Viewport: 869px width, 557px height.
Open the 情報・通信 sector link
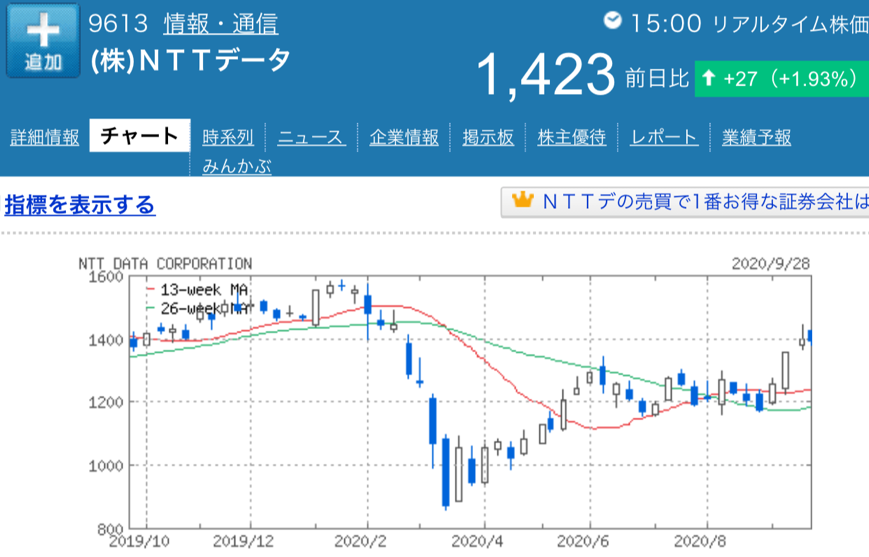point(221,24)
